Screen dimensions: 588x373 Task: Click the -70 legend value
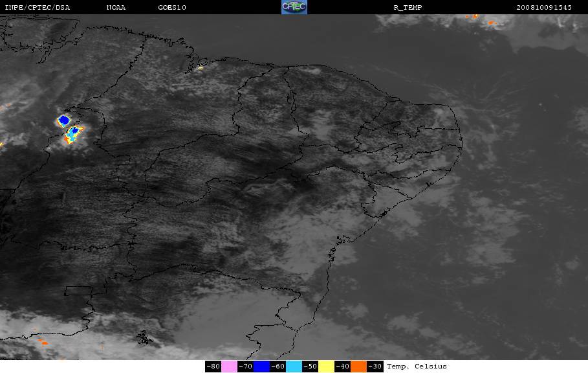245,367
